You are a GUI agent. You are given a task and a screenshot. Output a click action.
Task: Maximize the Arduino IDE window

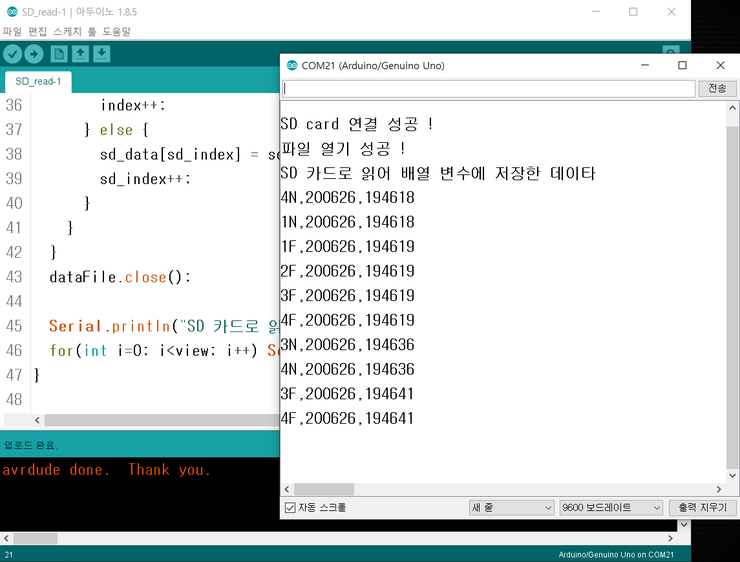[x=633, y=12]
